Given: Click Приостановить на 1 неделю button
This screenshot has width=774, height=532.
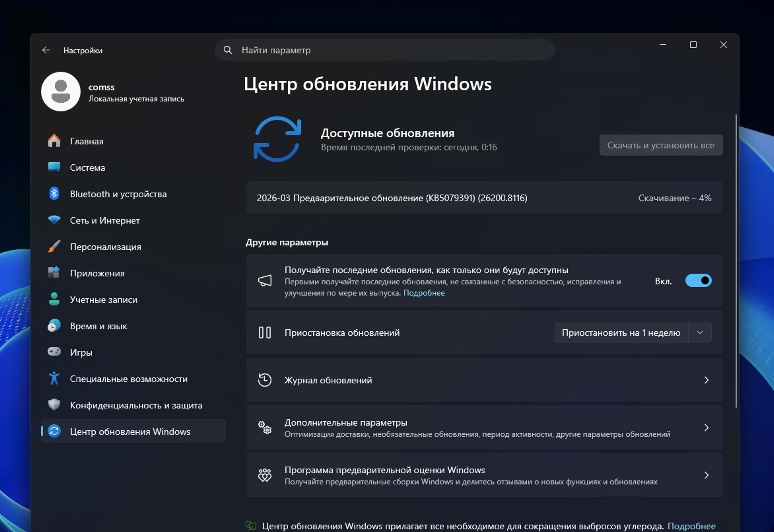Looking at the screenshot, I should 621,333.
